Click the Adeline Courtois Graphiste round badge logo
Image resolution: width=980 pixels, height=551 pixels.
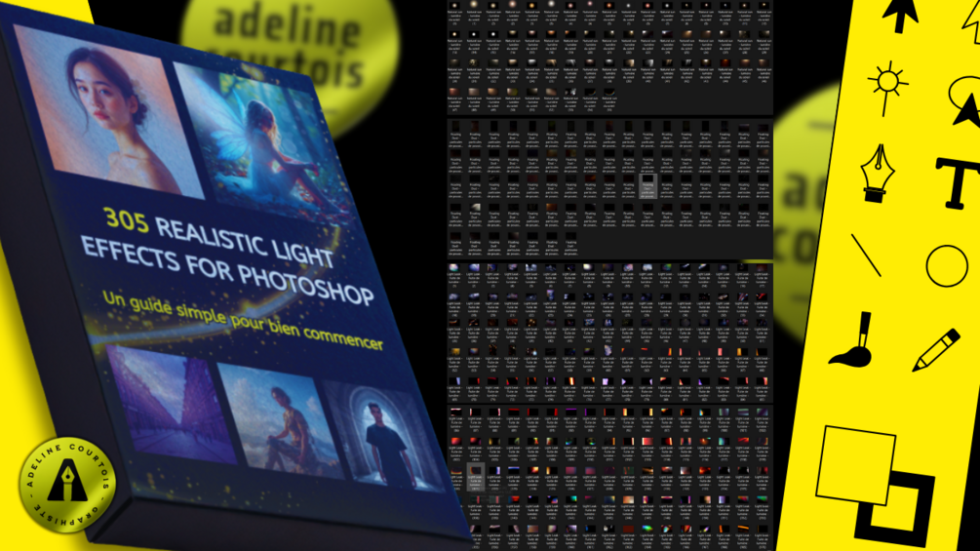(x=67, y=485)
